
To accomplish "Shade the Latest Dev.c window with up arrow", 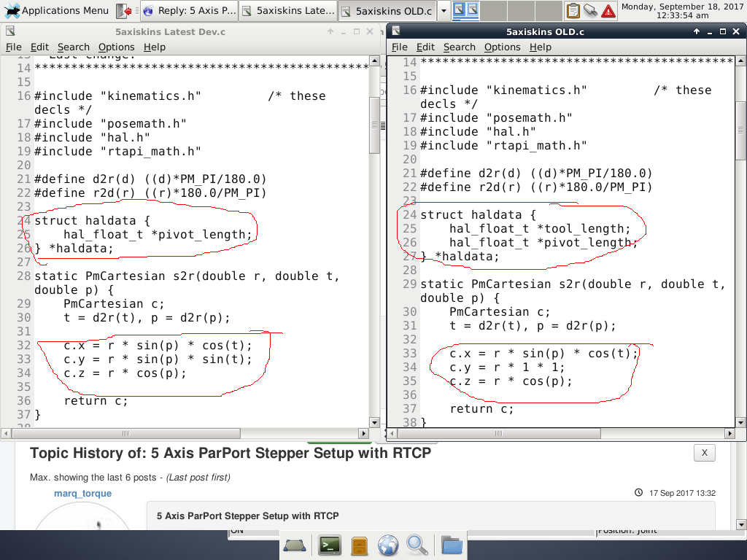I will tap(330, 31).
